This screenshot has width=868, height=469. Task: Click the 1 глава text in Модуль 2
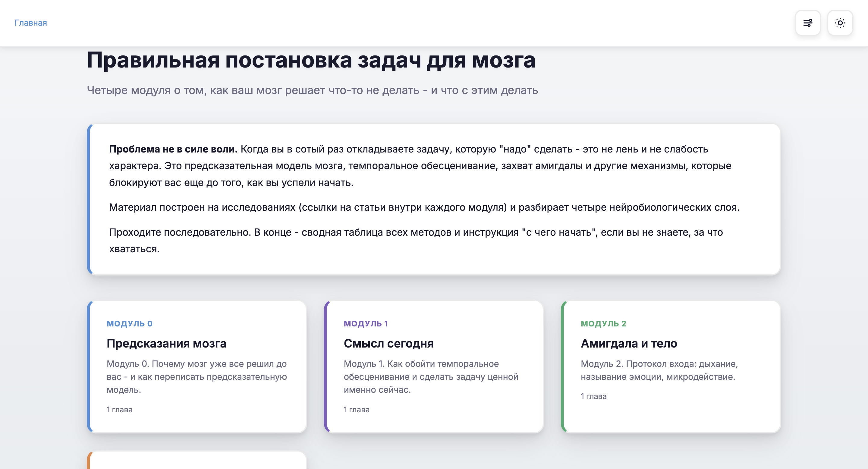(x=594, y=397)
